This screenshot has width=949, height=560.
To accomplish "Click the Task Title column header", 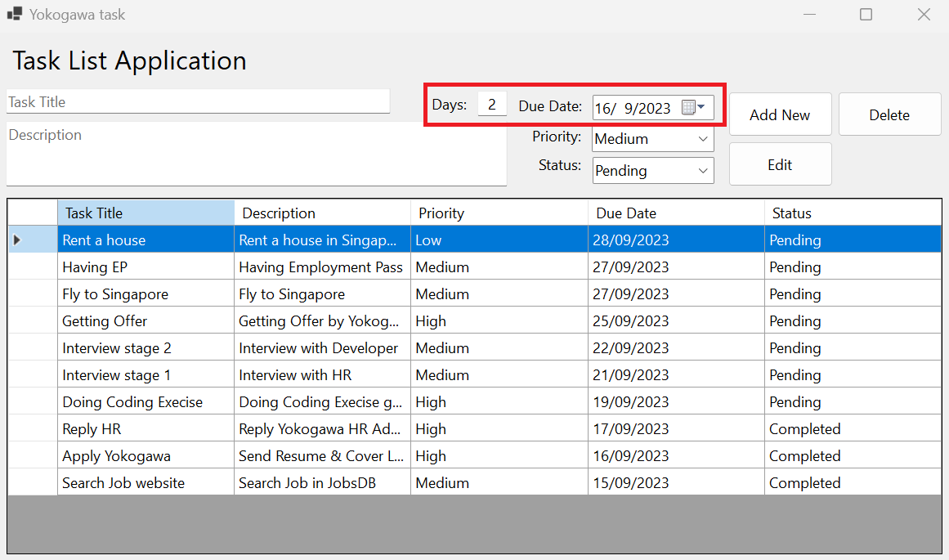I will tap(145, 213).
